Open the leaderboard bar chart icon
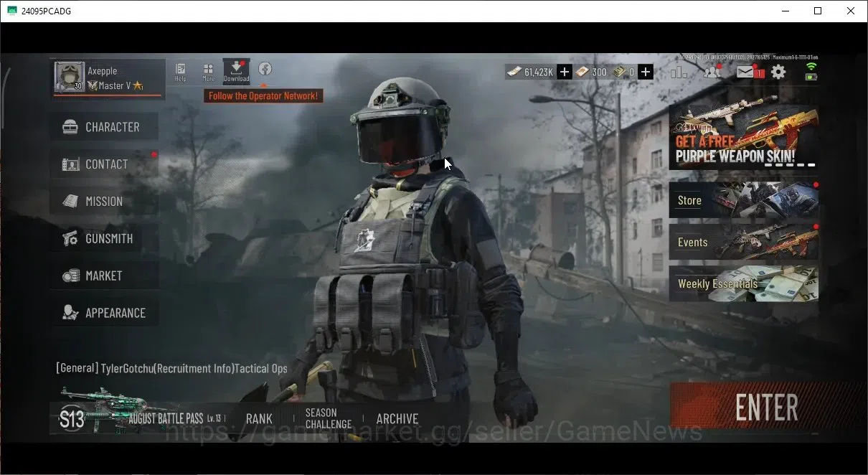 click(x=679, y=72)
